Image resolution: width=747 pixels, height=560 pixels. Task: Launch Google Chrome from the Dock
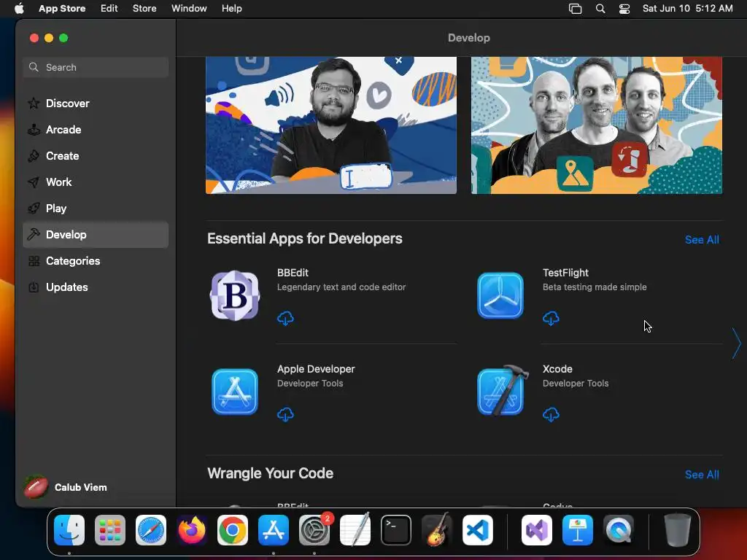pos(233,530)
